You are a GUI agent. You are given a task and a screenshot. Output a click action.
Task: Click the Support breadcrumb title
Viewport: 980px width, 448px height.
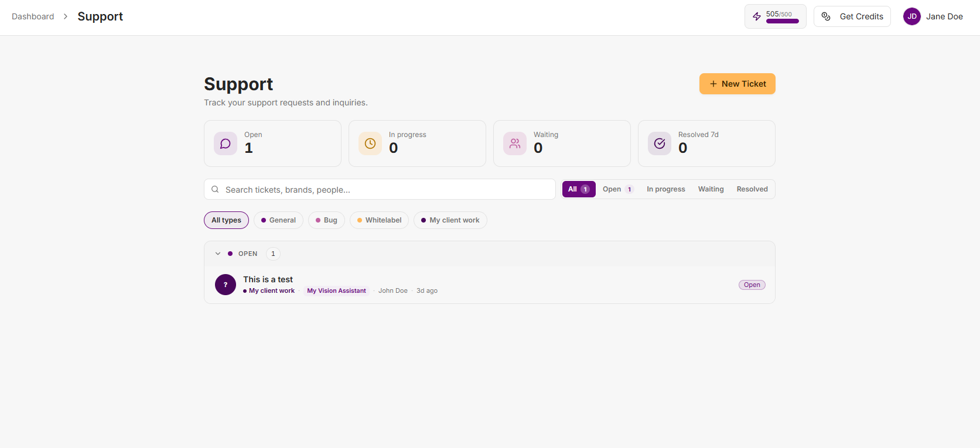click(x=100, y=16)
